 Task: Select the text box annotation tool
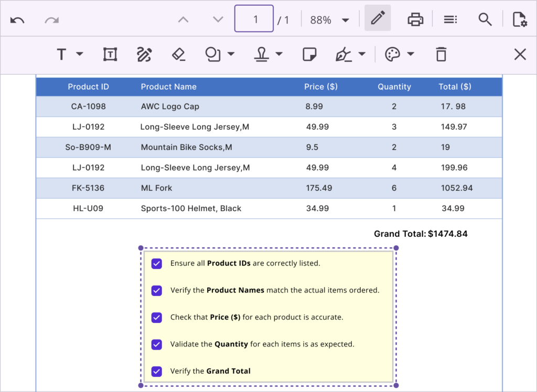click(x=110, y=54)
